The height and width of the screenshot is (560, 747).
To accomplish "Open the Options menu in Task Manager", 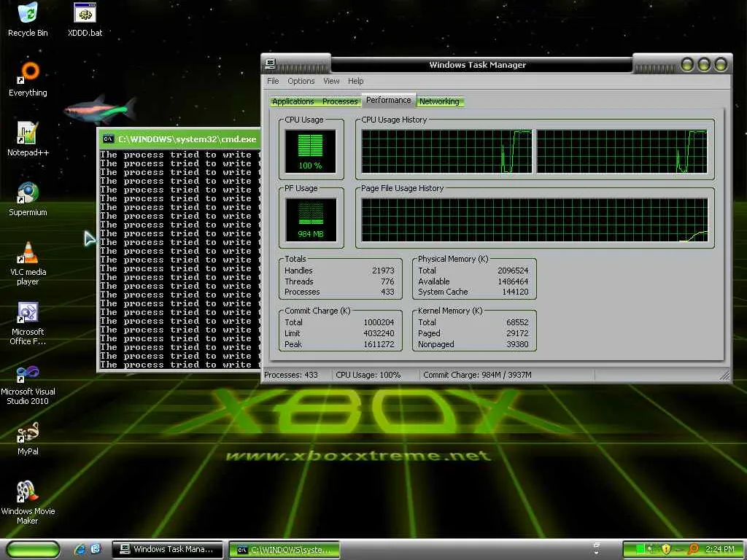I will [301, 81].
